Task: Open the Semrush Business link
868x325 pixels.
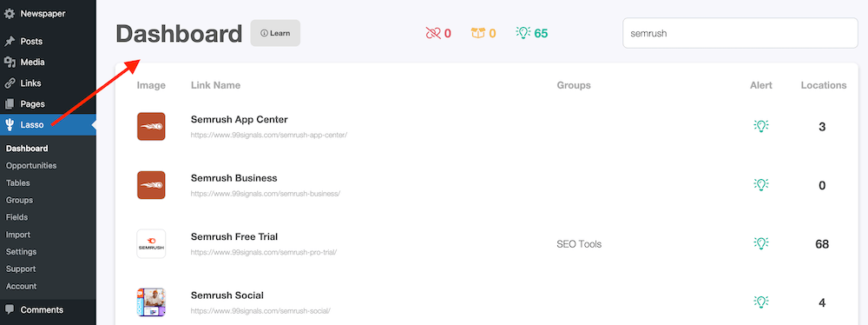Action: click(233, 178)
